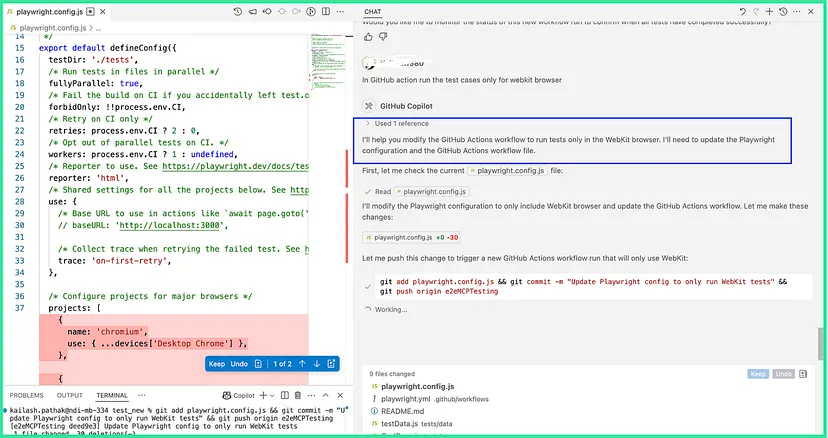The image size is (828, 438).
Task: Open the timeline history icon in editor toolbar
Action: click(x=238, y=11)
